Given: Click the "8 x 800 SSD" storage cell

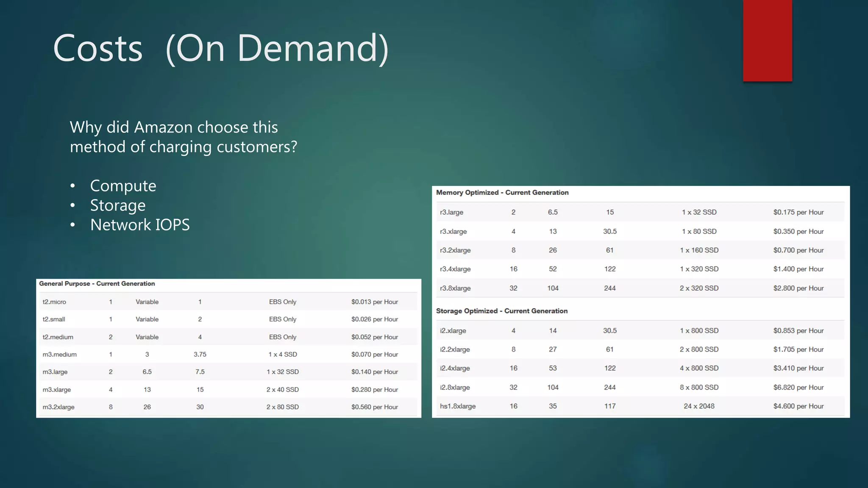Looking at the screenshot, I should click(x=699, y=387).
